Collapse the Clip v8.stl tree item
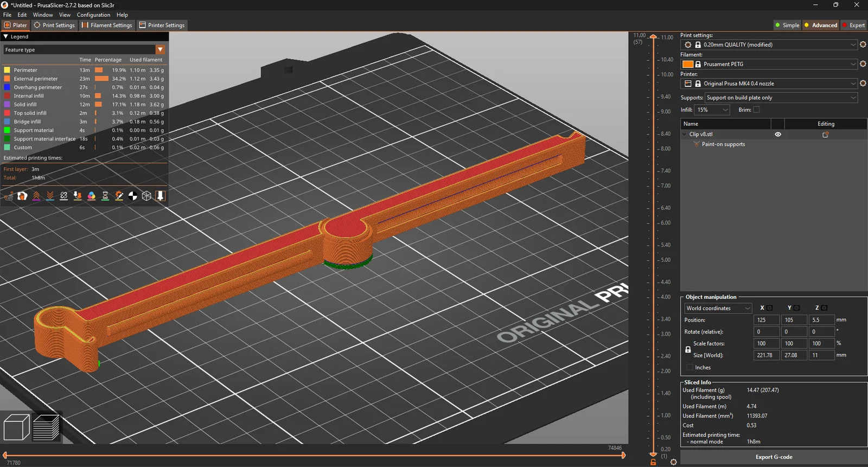 pyautogui.click(x=685, y=135)
